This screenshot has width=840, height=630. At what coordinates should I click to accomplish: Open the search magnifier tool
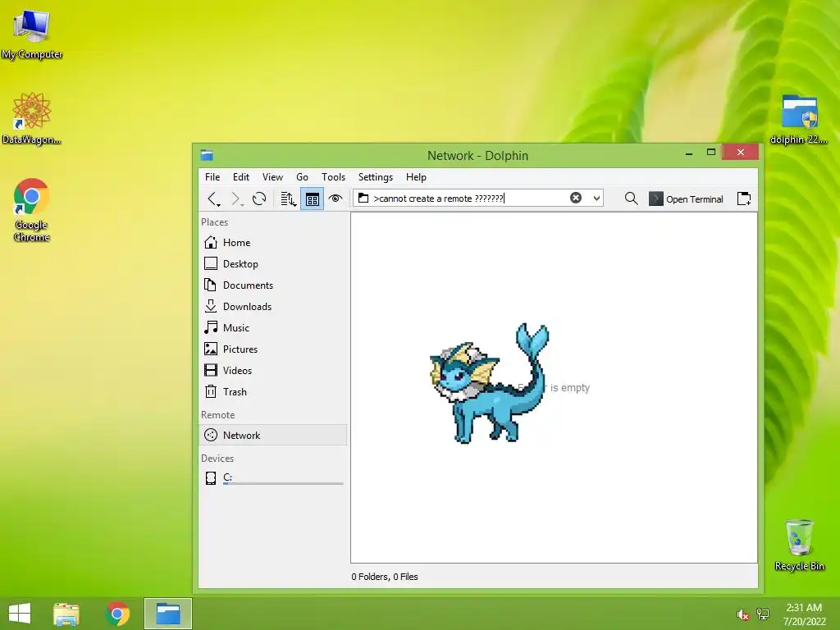click(x=631, y=199)
